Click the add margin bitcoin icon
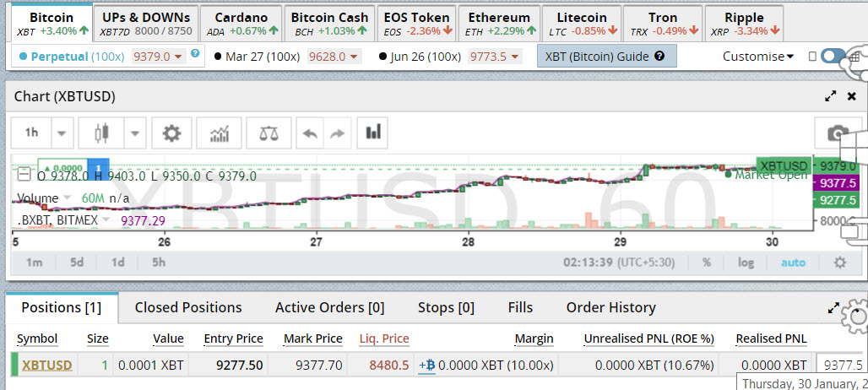The height and width of the screenshot is (390, 868). pyautogui.click(x=426, y=366)
